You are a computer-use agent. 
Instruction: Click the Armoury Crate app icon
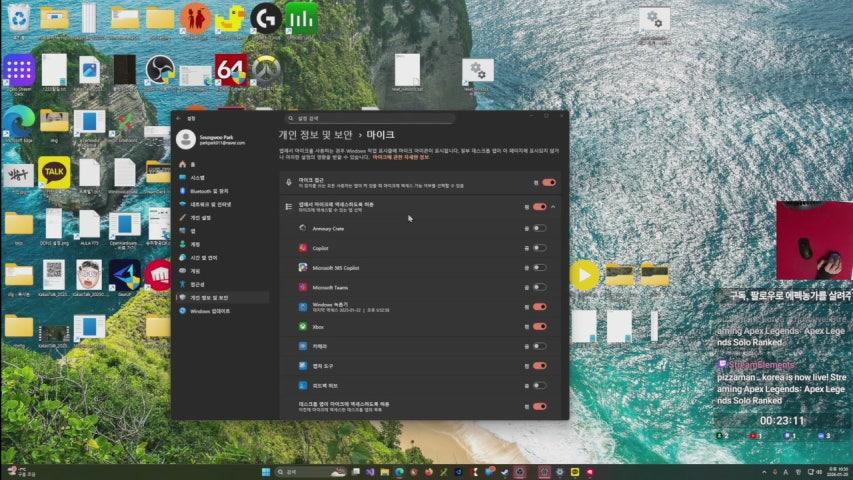point(303,229)
